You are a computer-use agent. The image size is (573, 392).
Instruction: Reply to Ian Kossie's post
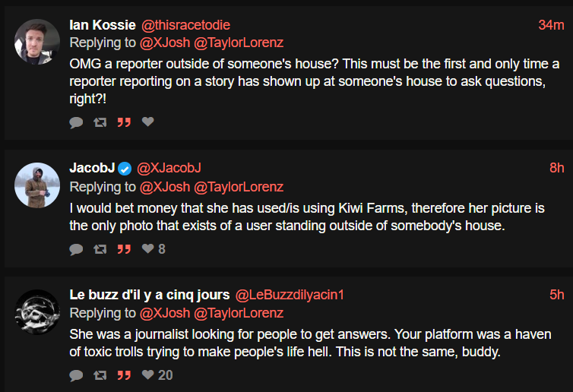(76, 122)
